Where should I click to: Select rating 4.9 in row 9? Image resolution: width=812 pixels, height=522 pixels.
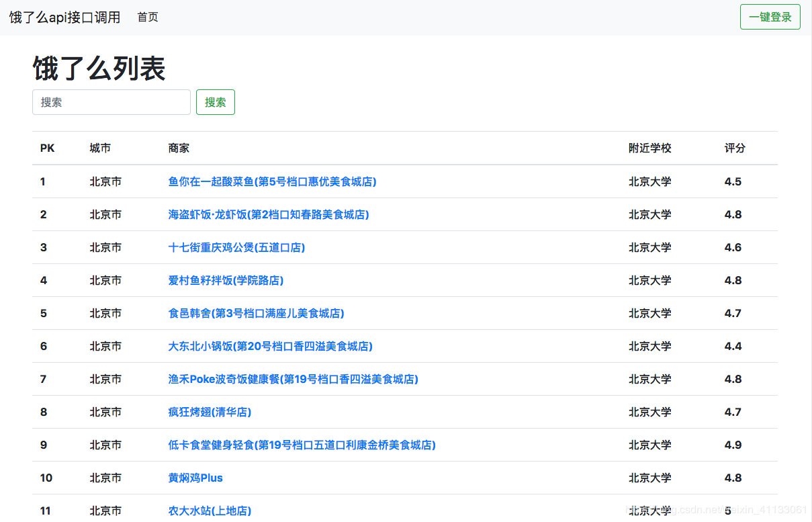click(x=733, y=445)
